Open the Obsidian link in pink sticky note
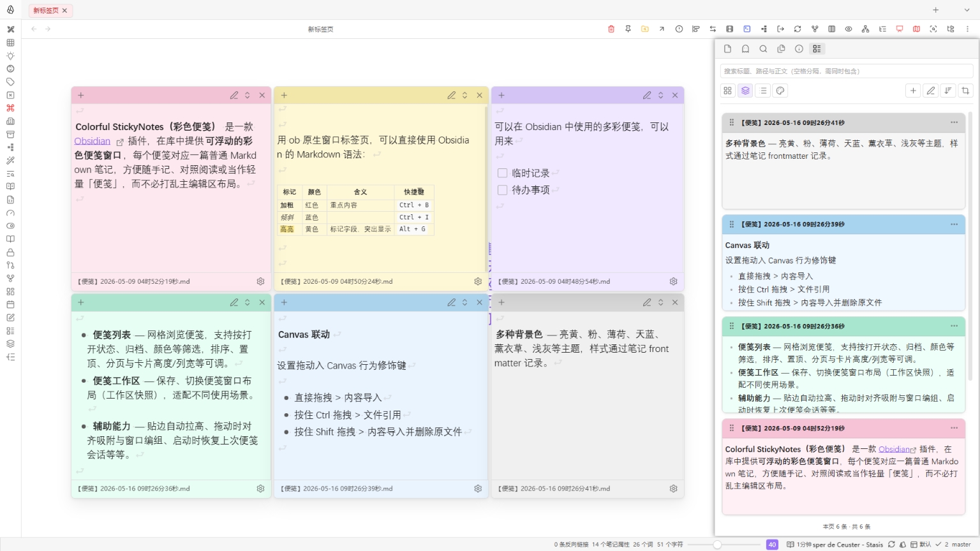The height and width of the screenshot is (551, 980). pos(92,141)
